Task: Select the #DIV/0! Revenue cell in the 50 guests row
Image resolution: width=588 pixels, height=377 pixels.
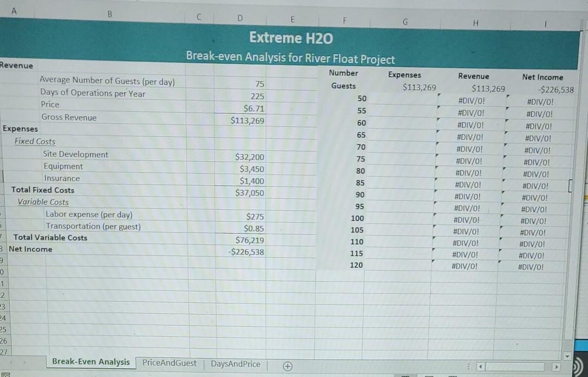Action: [471, 101]
